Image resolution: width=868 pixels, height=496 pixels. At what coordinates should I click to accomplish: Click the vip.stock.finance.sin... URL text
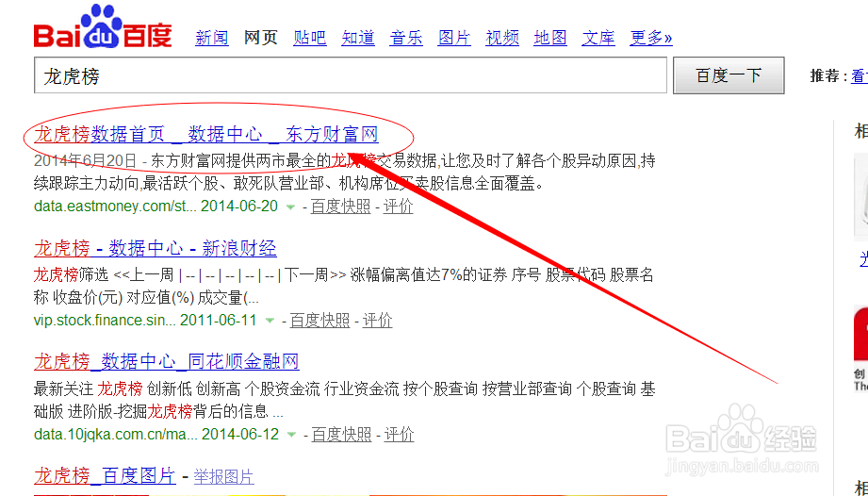106,320
